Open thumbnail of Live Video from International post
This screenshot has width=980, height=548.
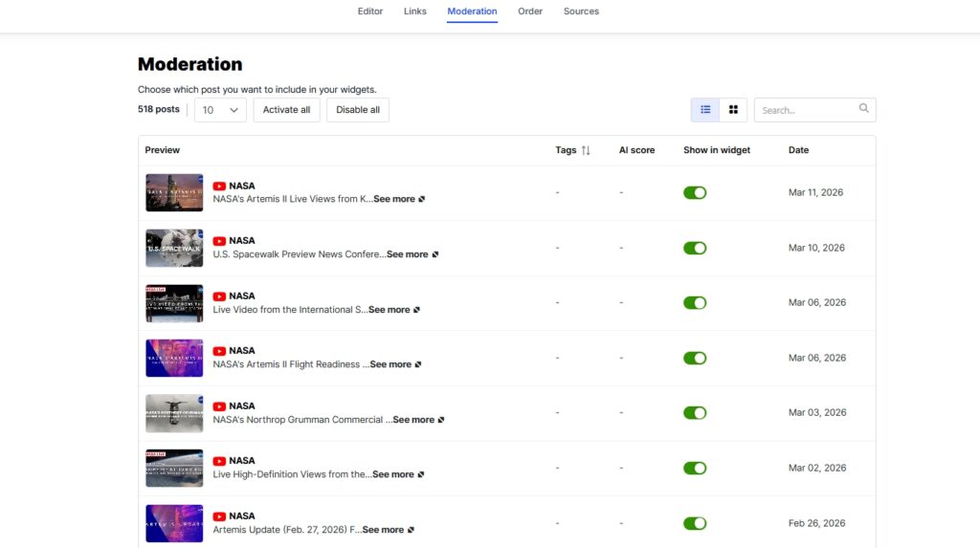coord(174,303)
